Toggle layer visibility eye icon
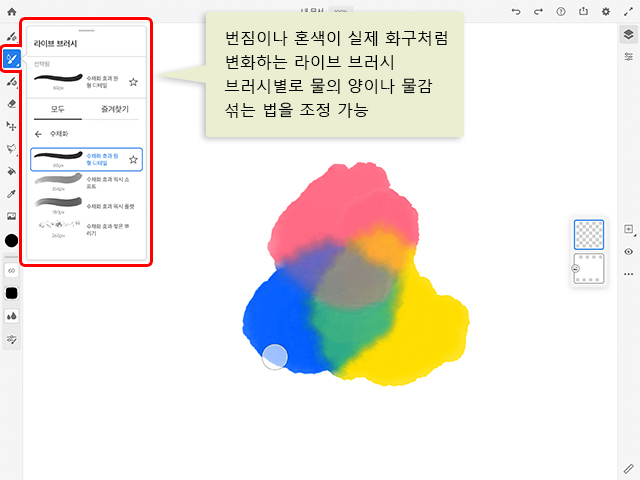Screen dimensions: 640x480 tap(628, 251)
